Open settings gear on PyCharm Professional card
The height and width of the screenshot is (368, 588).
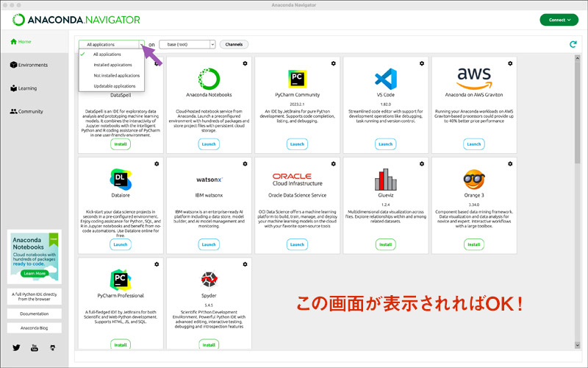pyautogui.click(x=157, y=264)
